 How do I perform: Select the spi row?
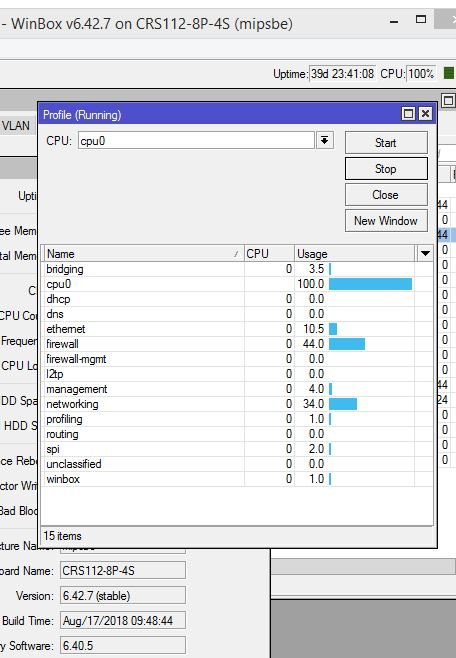click(x=238, y=449)
